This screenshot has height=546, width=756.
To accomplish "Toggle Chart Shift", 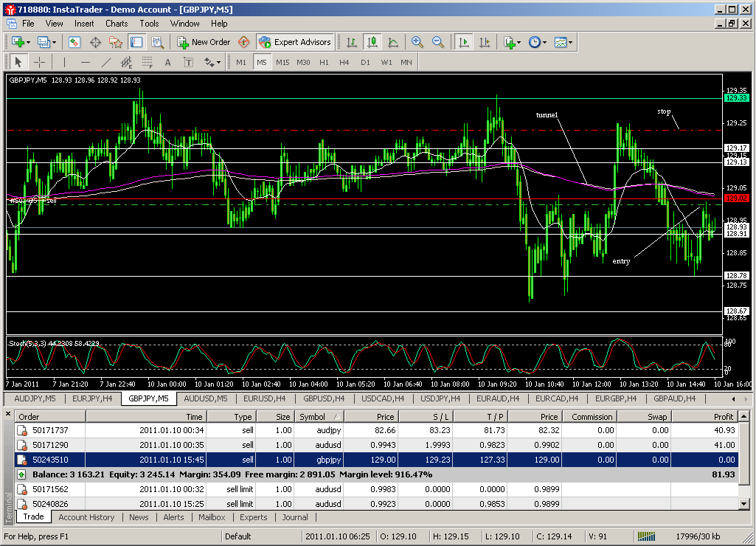I will (485, 43).
